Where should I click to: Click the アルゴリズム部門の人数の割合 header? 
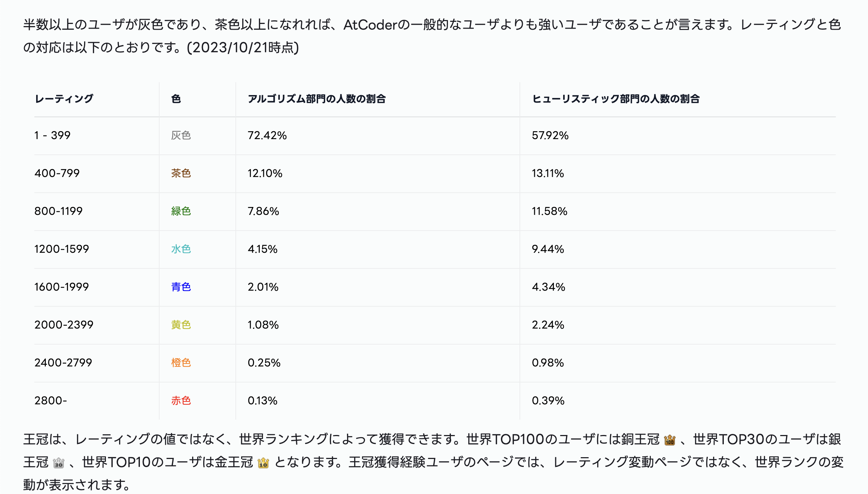317,99
